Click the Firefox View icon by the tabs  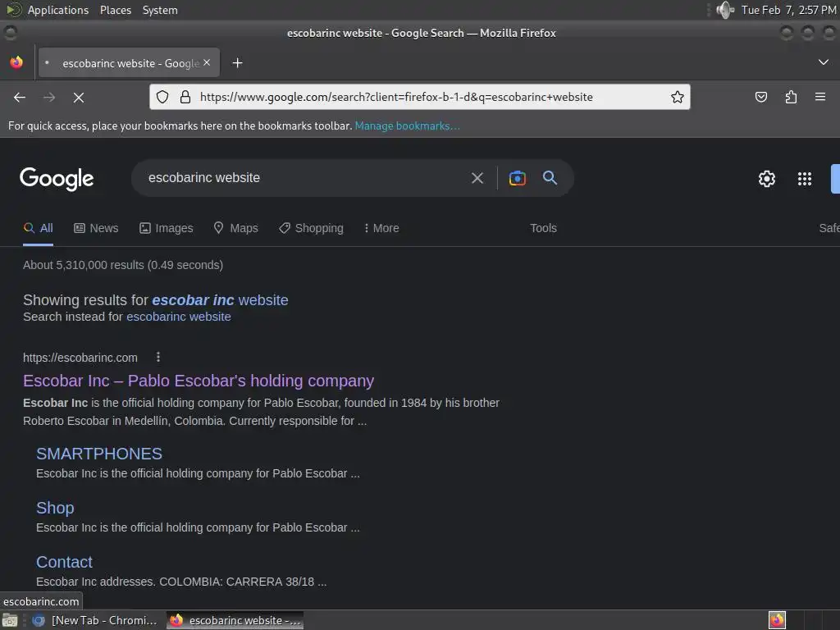click(16, 62)
